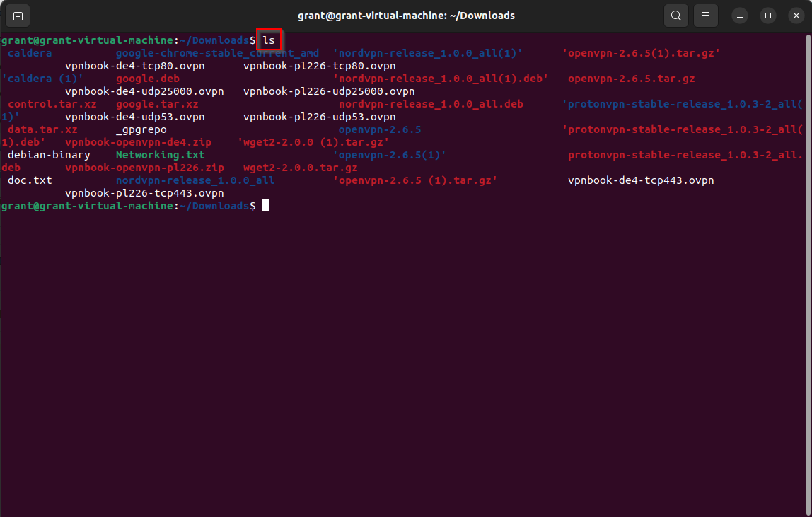The image size is (812, 517).
Task: Click the vpnbook-de4-tcp443.ovpn filename
Action: (640, 180)
